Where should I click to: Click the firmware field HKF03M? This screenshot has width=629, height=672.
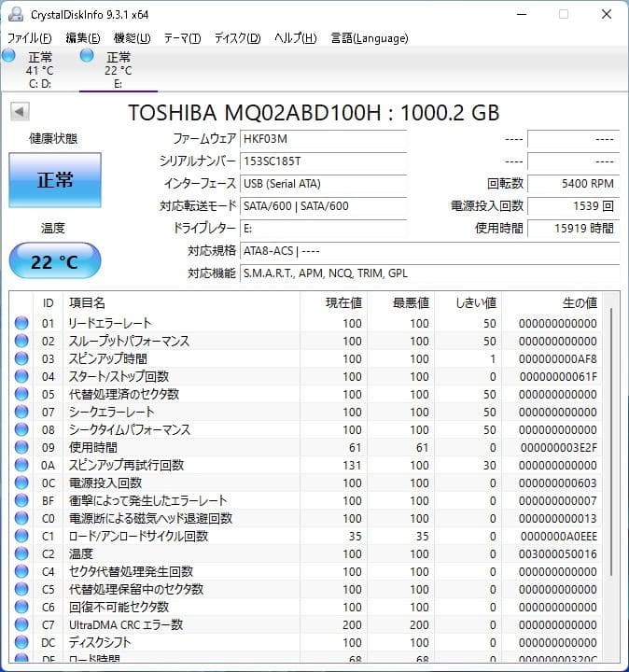click(x=323, y=139)
